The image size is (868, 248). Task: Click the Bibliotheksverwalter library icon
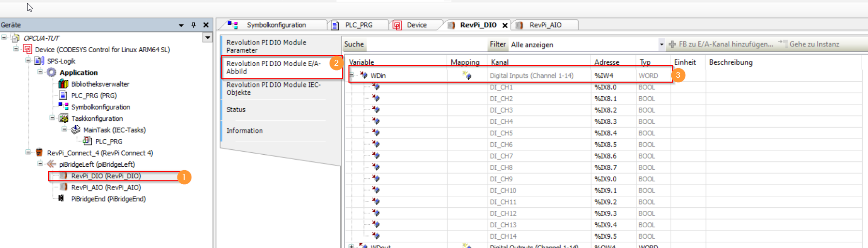coord(63,84)
